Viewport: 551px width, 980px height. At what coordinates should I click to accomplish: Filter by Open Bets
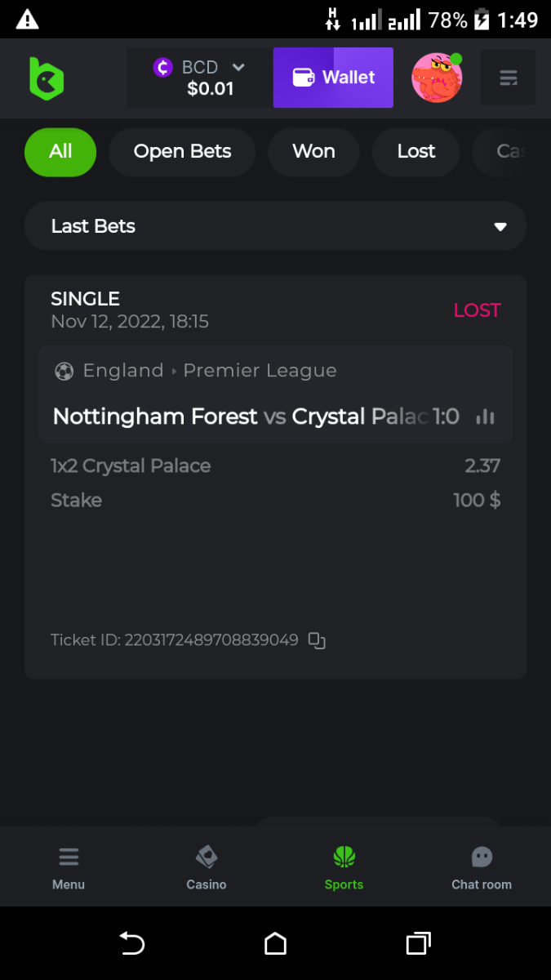(x=182, y=152)
